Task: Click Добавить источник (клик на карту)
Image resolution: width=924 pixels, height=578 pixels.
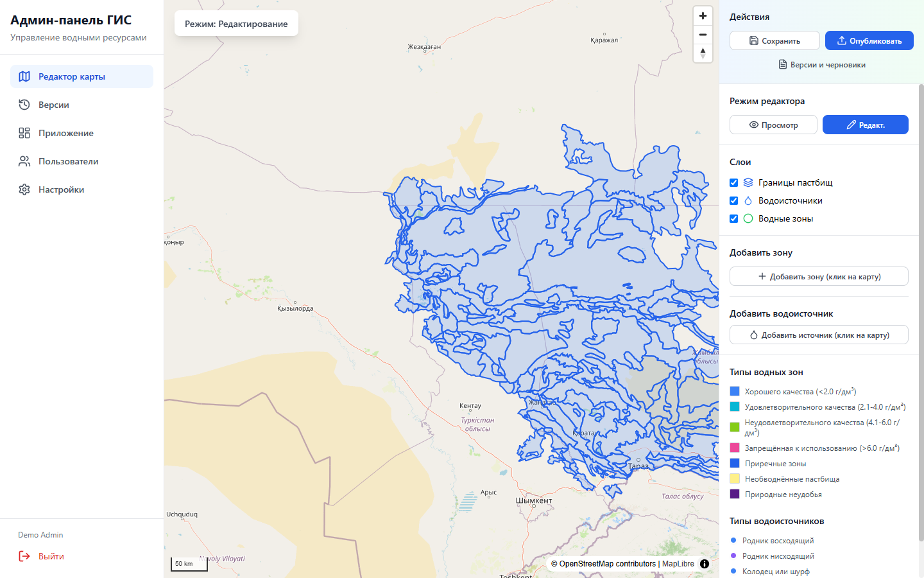Action: tap(819, 335)
